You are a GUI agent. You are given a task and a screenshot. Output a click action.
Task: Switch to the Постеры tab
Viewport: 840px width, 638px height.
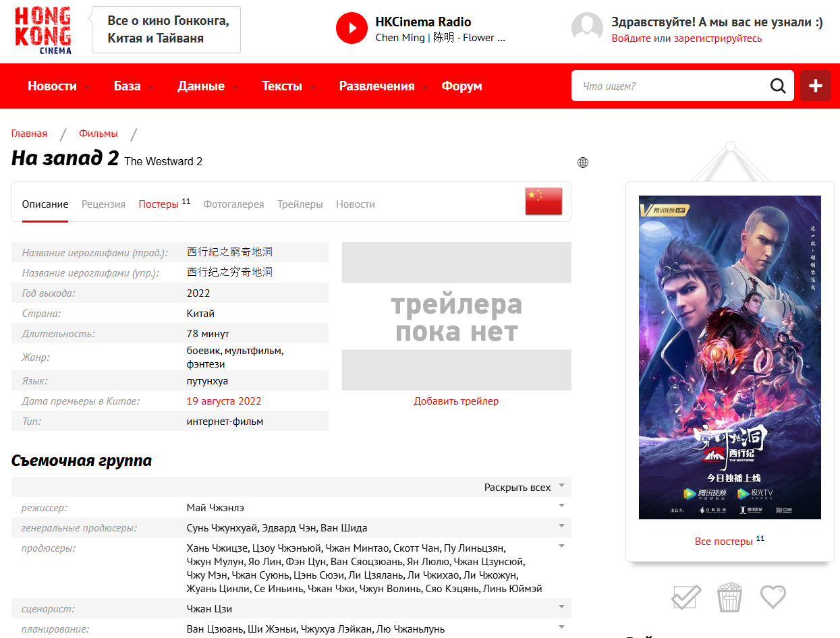159,204
